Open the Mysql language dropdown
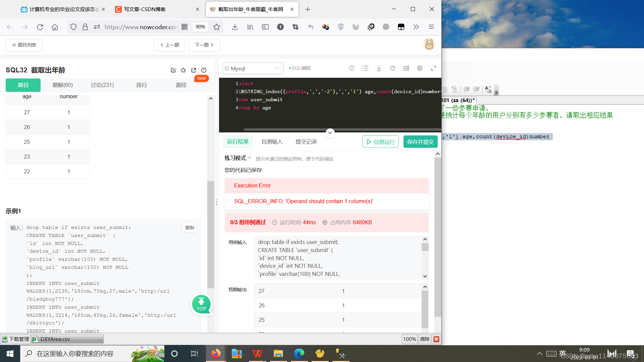Viewport: 644px width, 362px height. 253,68
